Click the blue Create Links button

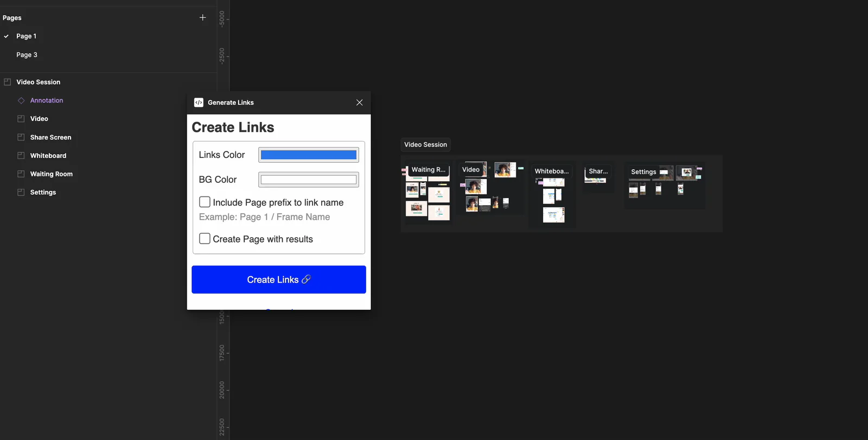pos(279,279)
